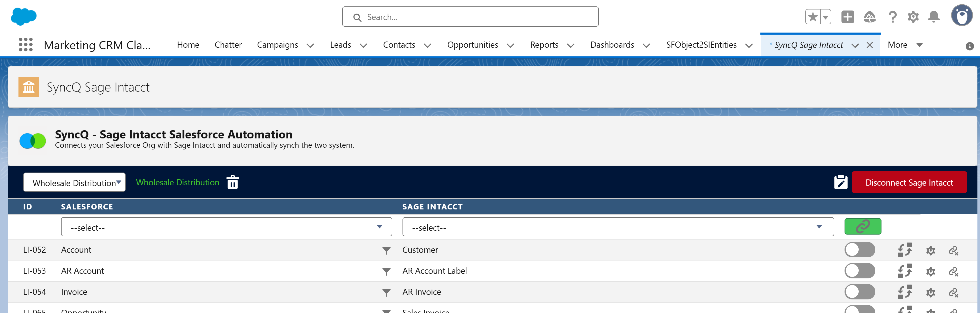Filter the AR Account row
The image size is (980, 313).
tap(386, 271)
